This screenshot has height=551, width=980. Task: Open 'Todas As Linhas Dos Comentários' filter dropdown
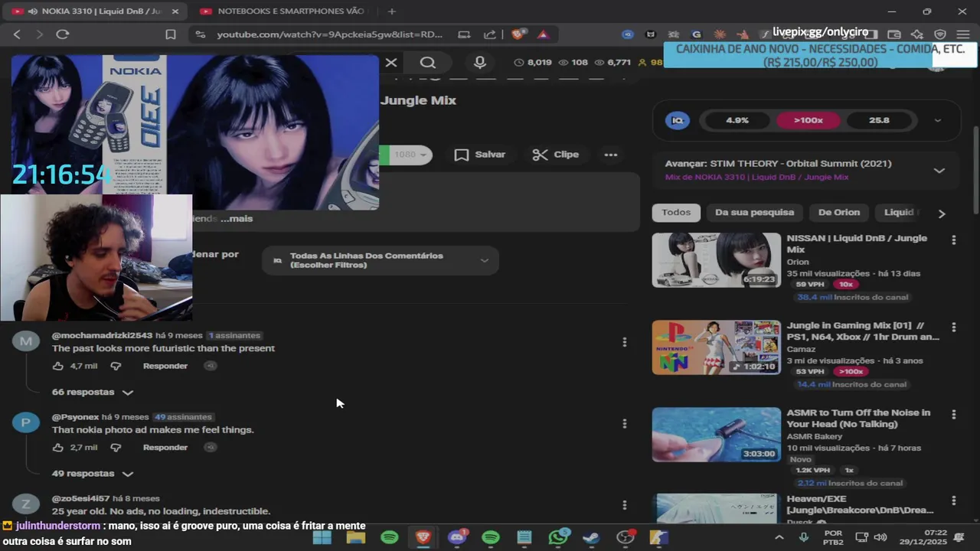(381, 260)
